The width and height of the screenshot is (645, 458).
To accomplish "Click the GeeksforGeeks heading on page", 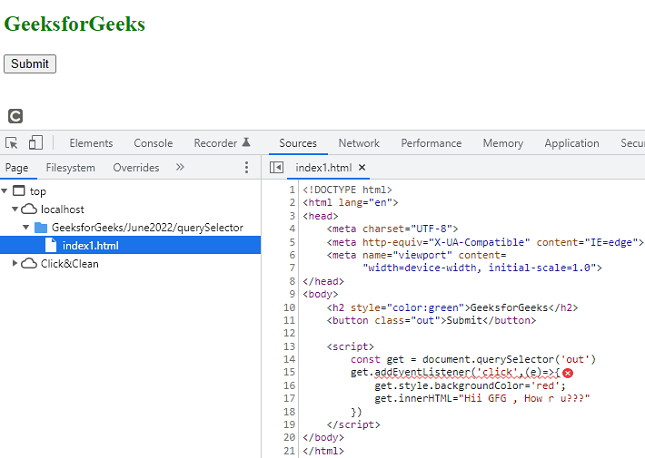I will pos(74,23).
